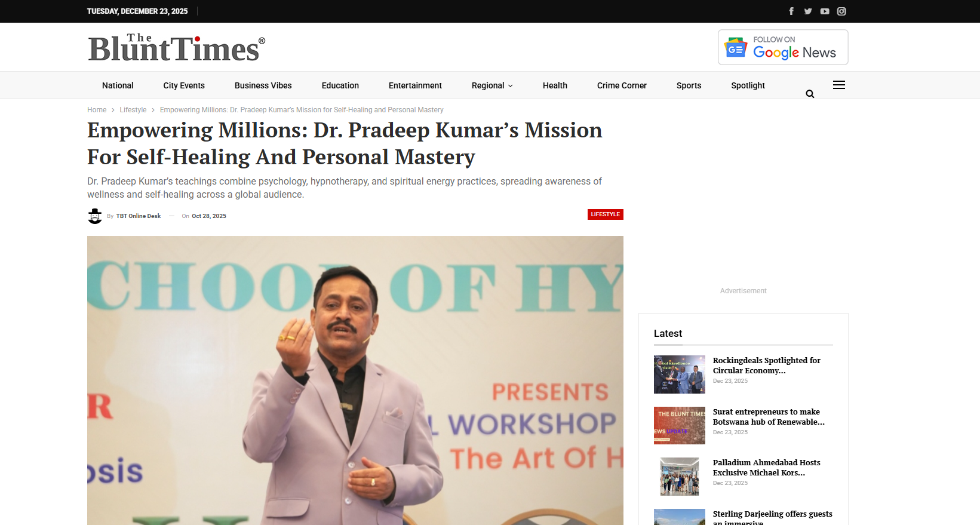Select the Sports menu item

click(x=689, y=85)
